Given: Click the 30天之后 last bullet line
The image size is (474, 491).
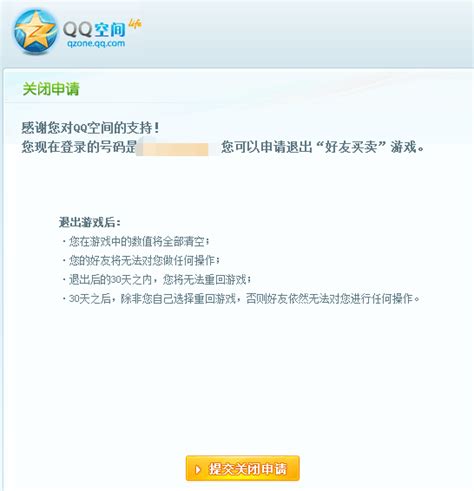Looking at the screenshot, I should pyautogui.click(x=241, y=298).
